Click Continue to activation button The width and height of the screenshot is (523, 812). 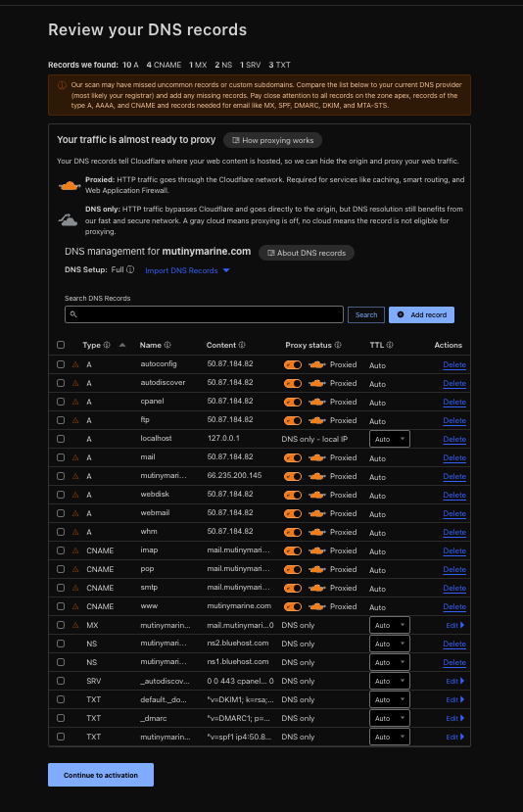click(x=101, y=775)
